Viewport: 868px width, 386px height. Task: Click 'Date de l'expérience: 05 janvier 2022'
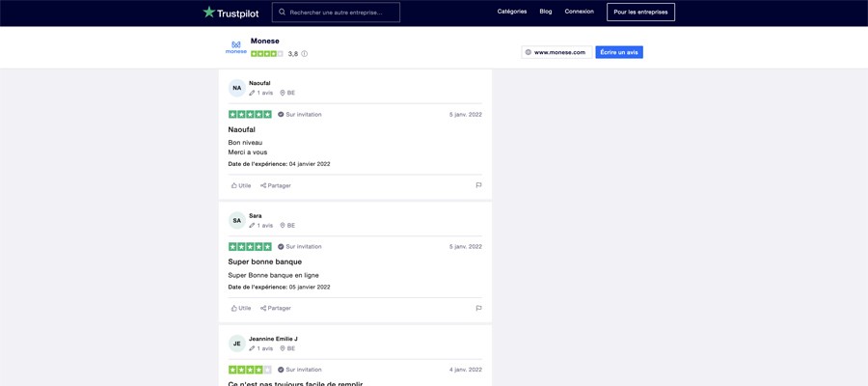(279, 287)
